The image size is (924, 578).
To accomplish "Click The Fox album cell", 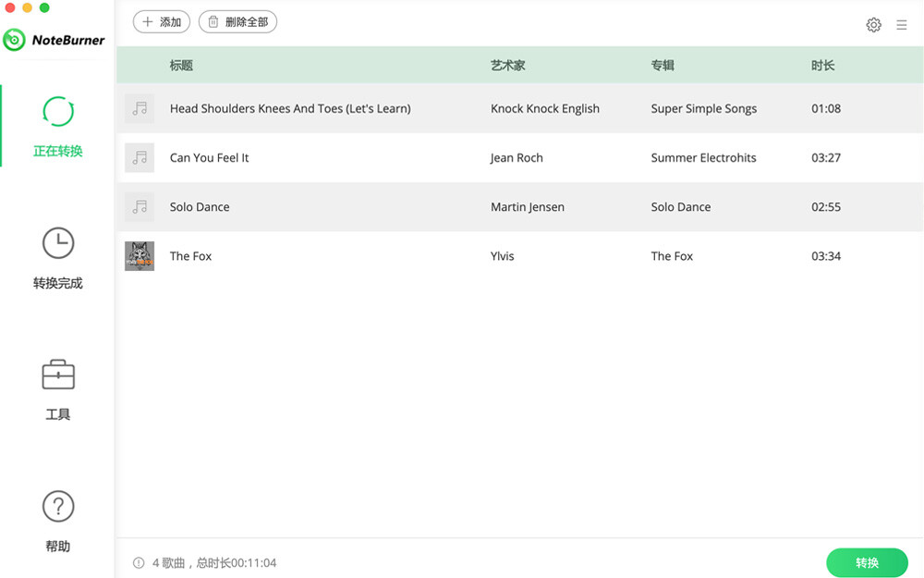I will (672, 256).
